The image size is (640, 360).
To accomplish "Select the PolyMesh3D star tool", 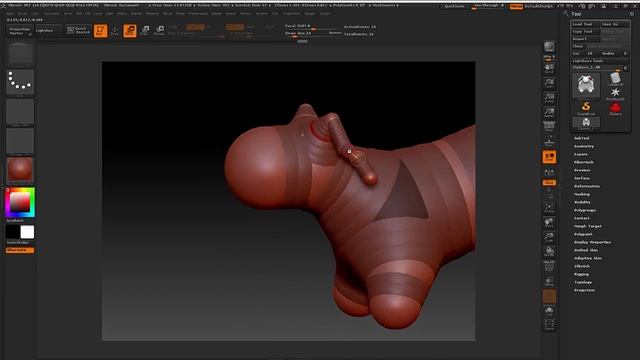I will click(x=615, y=94).
